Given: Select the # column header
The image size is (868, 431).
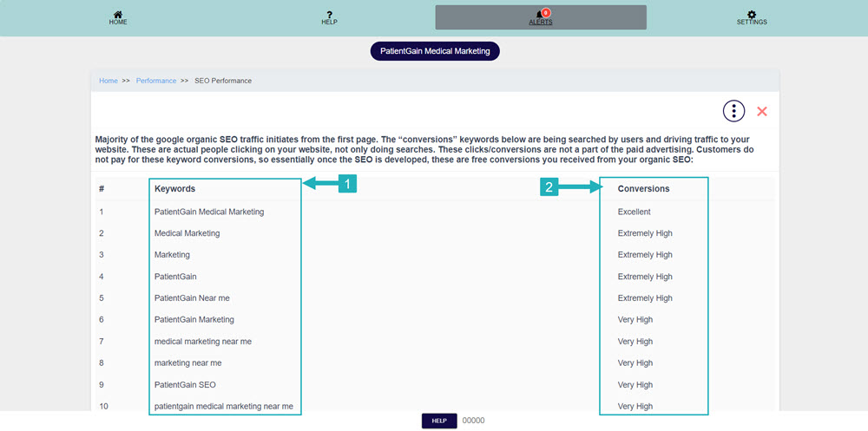Looking at the screenshot, I should point(102,189).
